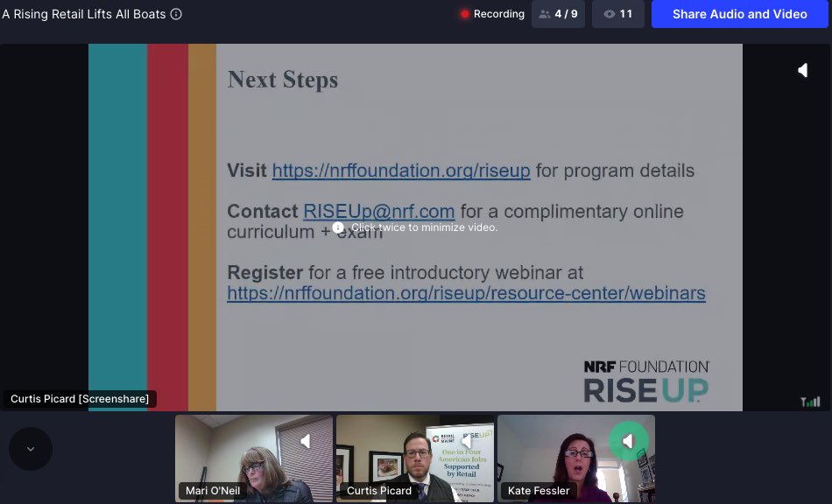Mute speaker icon on Mari O'Neil video
Viewport: 832px width, 504px height.
point(305,441)
